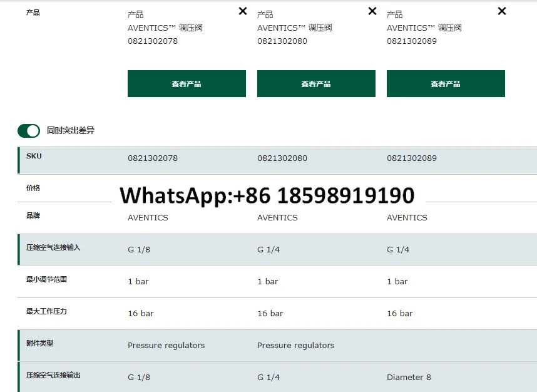
Task: Click 1 bar value in third column
Action: point(397,282)
